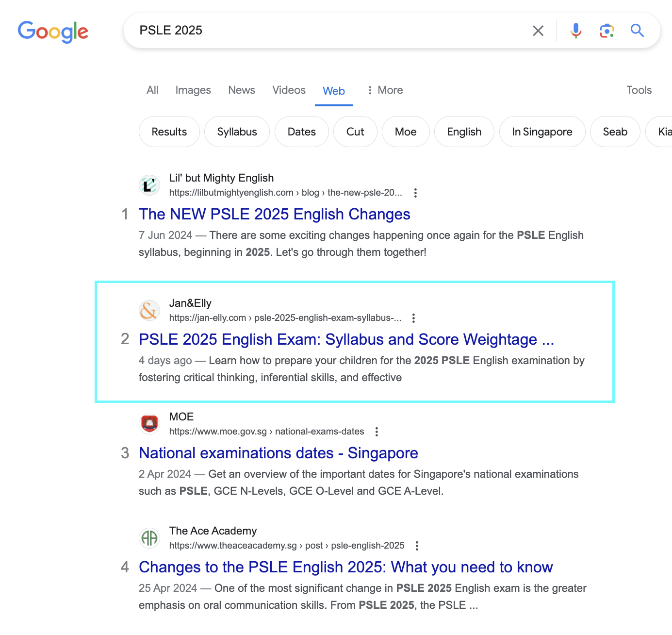The height and width of the screenshot is (635, 672).
Task: Enable the Dates search filter
Action: (x=301, y=132)
